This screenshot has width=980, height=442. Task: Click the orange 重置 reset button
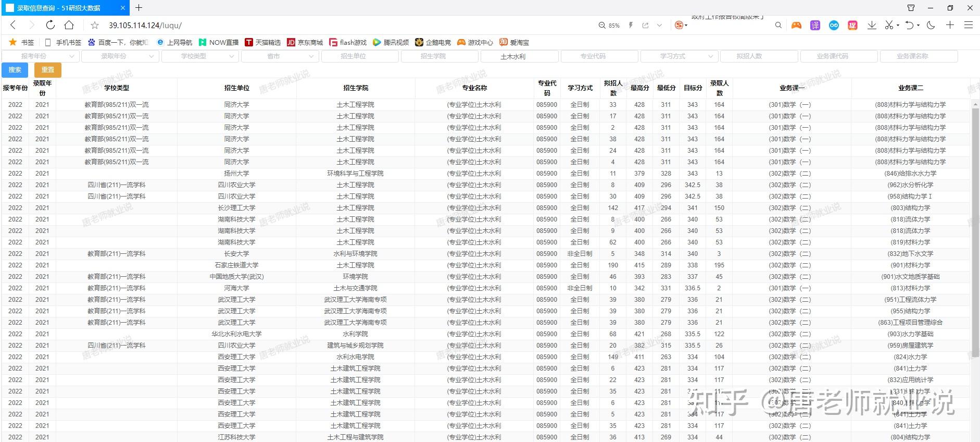pos(48,70)
